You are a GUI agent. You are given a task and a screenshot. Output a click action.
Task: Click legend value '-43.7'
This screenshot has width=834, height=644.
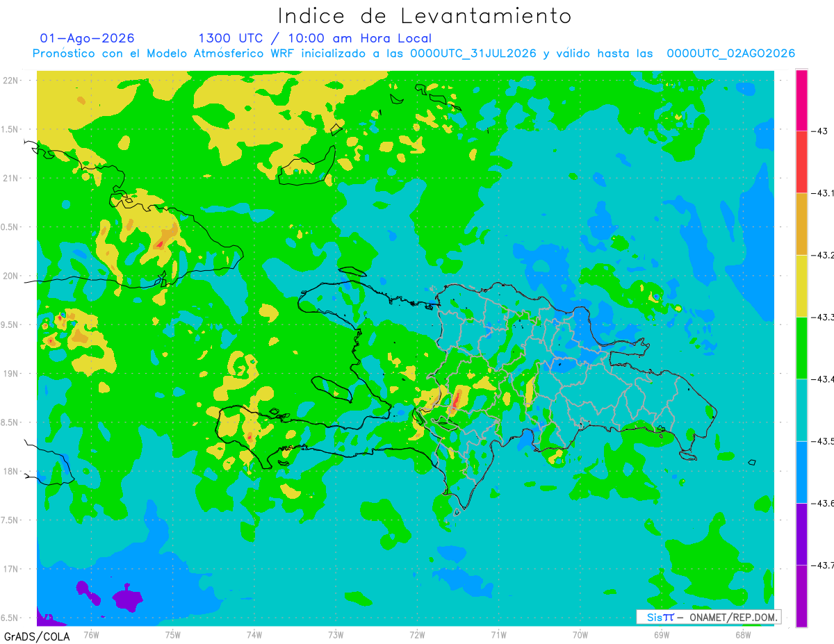point(824,565)
